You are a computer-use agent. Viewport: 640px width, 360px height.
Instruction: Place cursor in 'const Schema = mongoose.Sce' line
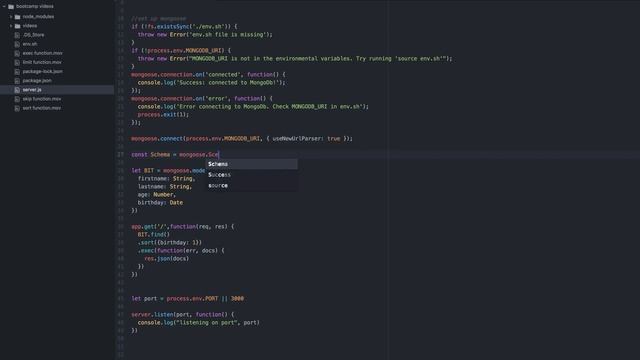point(175,155)
